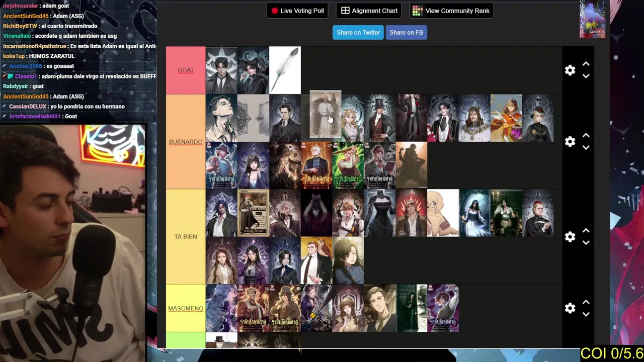Click View Community Rank button
Viewport: 644px width, 362px height.
(x=451, y=11)
